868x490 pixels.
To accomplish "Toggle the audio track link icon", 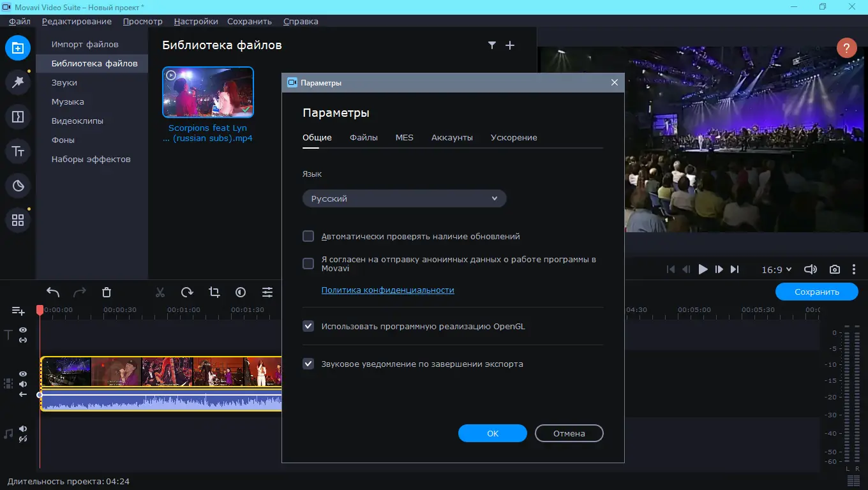I will [x=23, y=439].
